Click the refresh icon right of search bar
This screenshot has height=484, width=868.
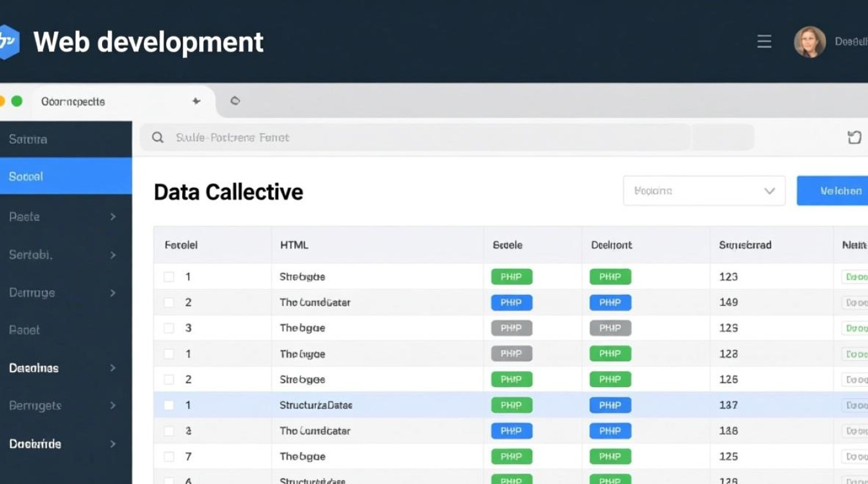(x=854, y=137)
